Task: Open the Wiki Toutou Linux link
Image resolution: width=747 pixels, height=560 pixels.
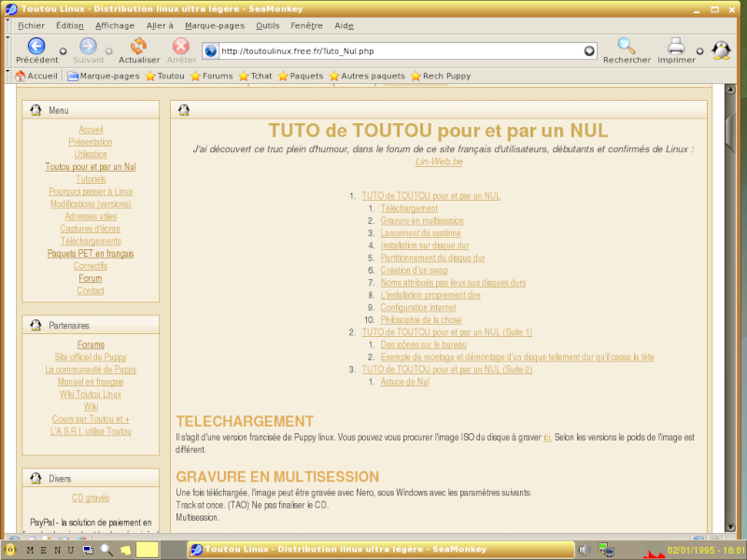Action: point(91,394)
